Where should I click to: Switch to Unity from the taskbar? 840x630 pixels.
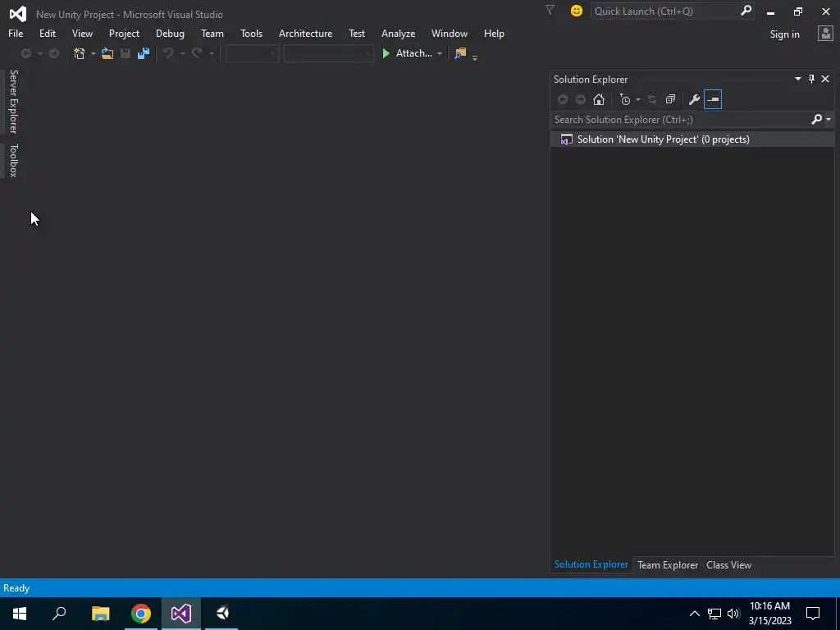[x=221, y=614]
